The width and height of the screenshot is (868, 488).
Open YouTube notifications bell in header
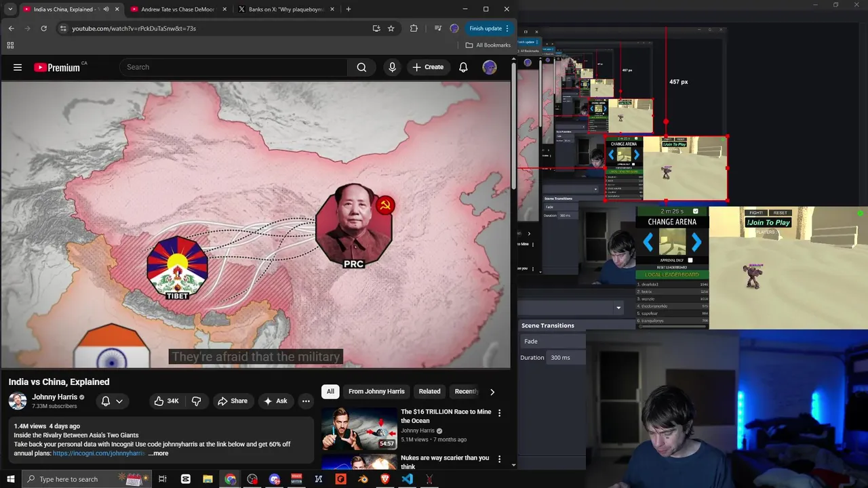(463, 67)
